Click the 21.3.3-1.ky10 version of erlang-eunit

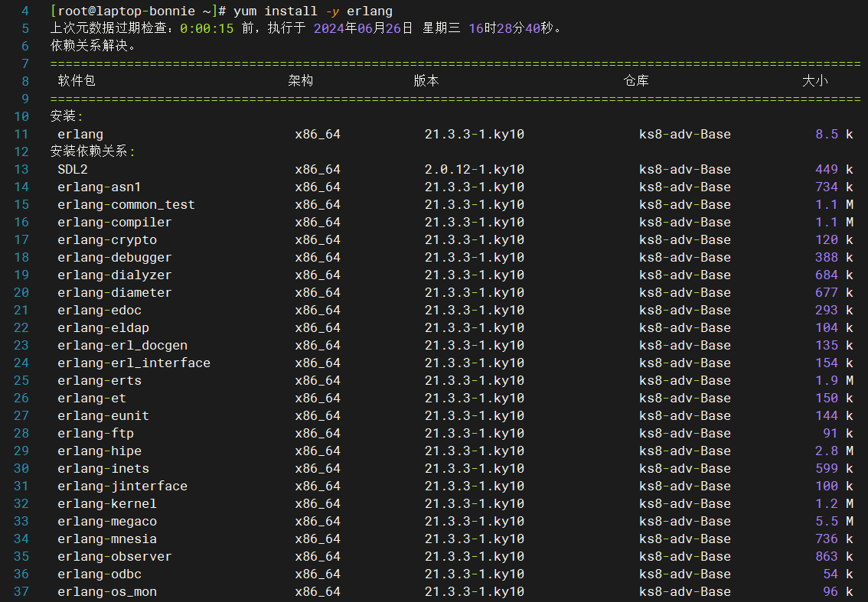tap(475, 416)
